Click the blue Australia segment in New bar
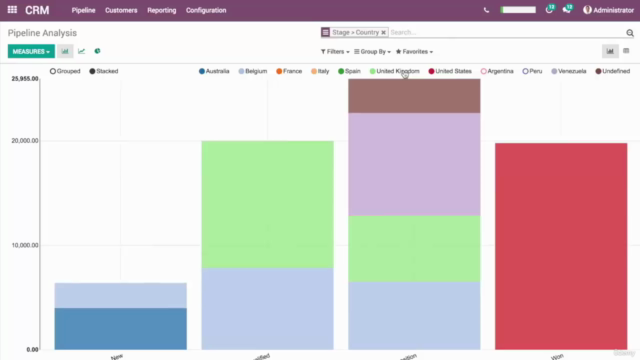 coord(120,329)
